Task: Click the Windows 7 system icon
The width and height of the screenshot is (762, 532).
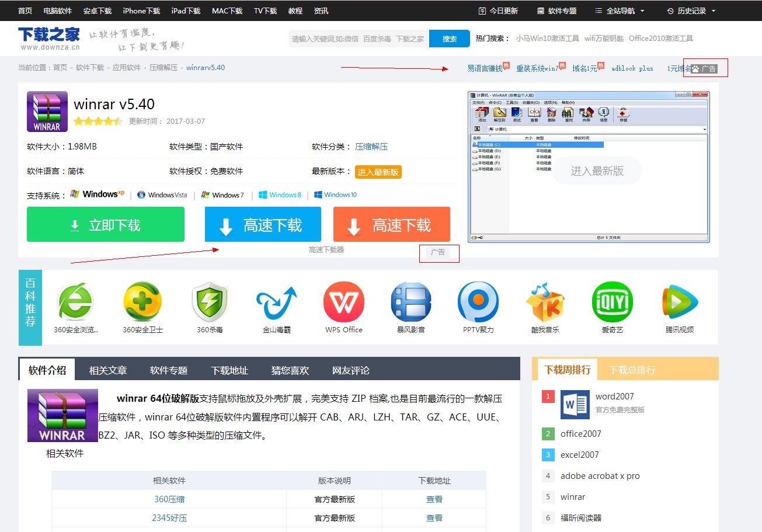Action: pyautogui.click(x=222, y=195)
